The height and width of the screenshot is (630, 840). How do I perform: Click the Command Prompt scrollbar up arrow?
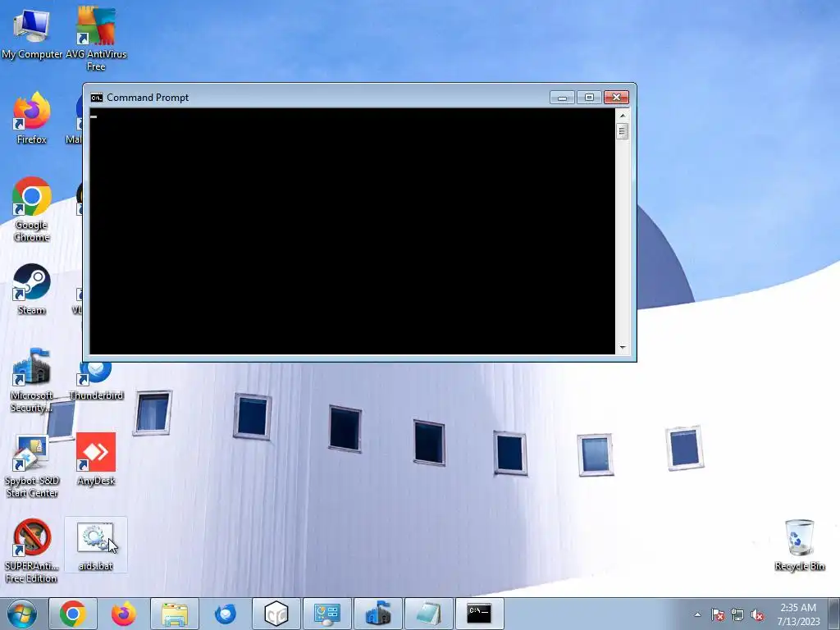[x=622, y=115]
